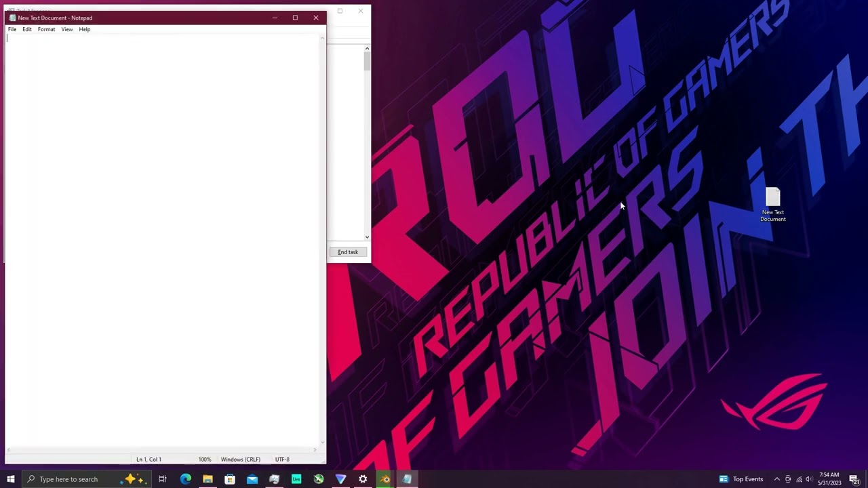
Task: Open the Format menu in Notepad
Action: [x=46, y=29]
